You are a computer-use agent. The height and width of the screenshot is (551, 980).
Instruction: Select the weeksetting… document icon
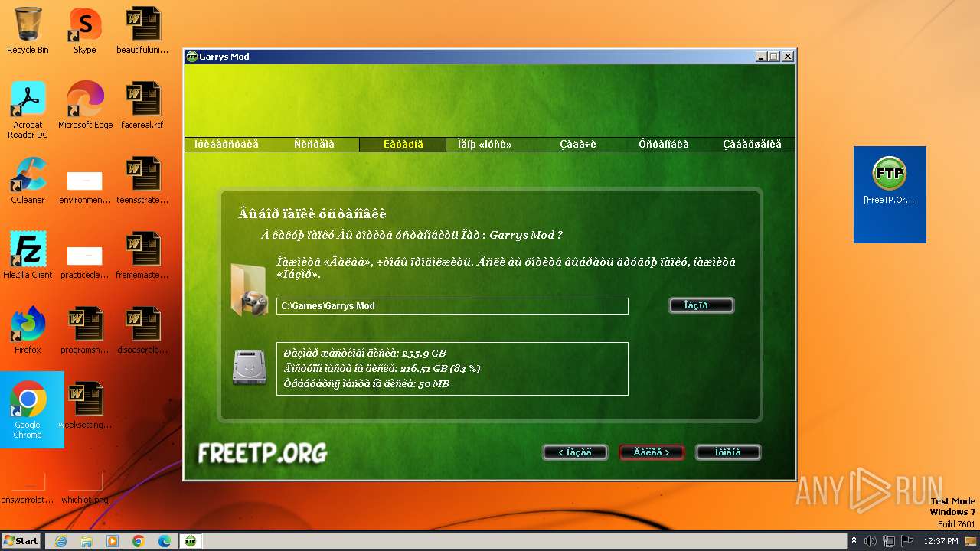coord(85,406)
